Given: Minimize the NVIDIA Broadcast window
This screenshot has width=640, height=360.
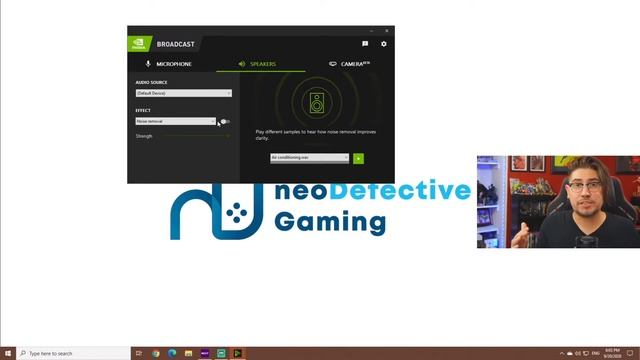Looking at the screenshot, I should pyautogui.click(x=371, y=31).
